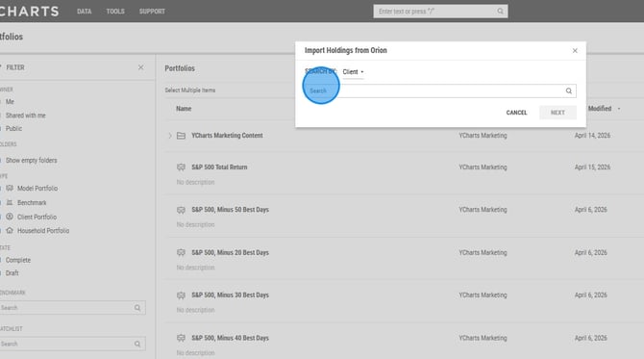The height and width of the screenshot is (359, 644).
Task: Click the YCharts logo
Action: pyautogui.click(x=30, y=12)
